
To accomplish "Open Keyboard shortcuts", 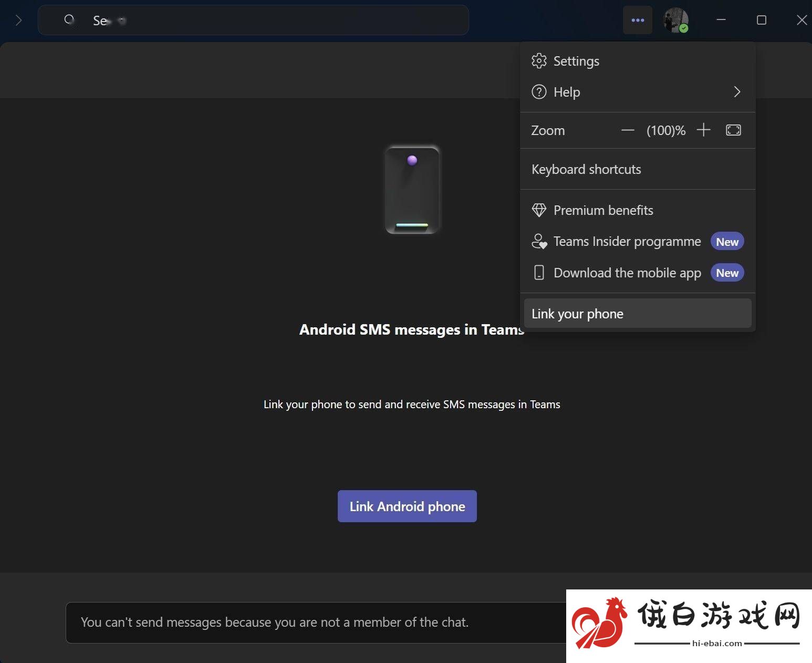I will tap(638, 169).
